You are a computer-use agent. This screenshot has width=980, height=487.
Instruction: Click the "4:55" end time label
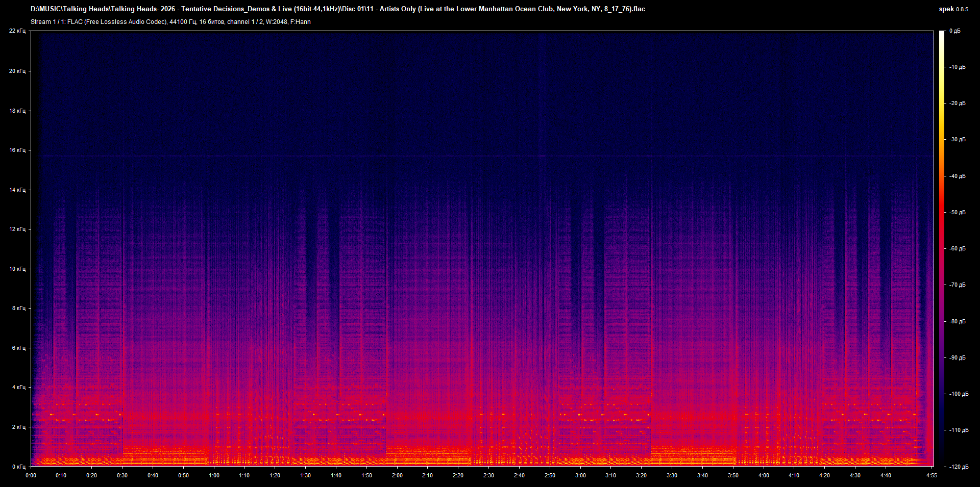933,475
